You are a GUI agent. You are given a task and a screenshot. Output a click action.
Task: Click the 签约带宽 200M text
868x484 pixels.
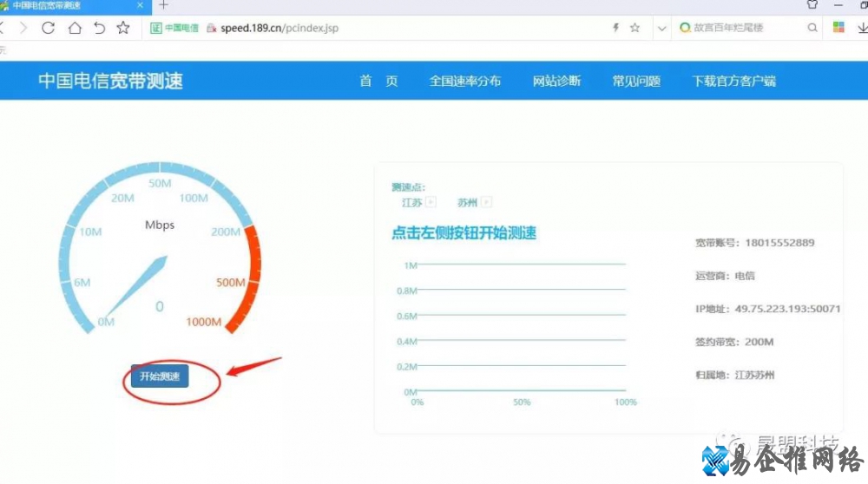[x=734, y=342]
